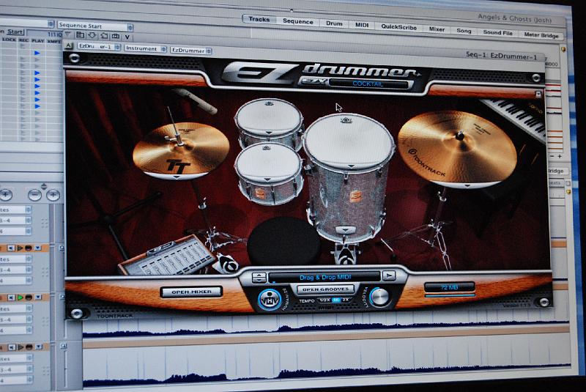Set tempo to 1/2X

click(324, 301)
